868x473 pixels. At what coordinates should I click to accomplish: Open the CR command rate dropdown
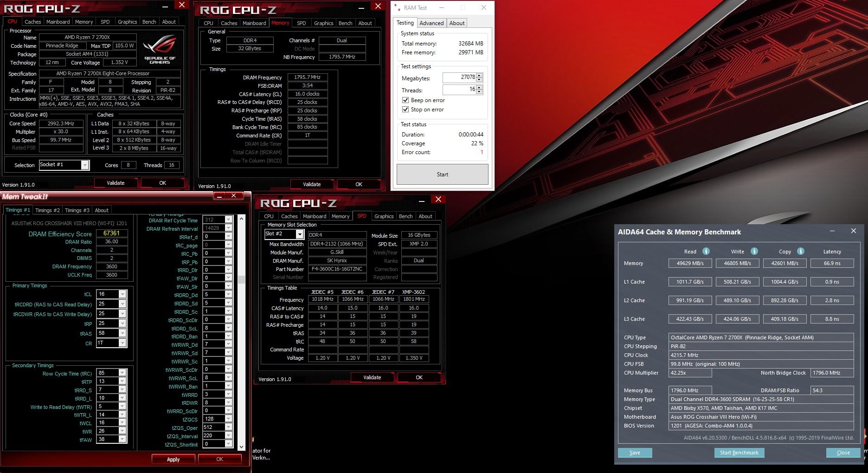tap(122, 343)
